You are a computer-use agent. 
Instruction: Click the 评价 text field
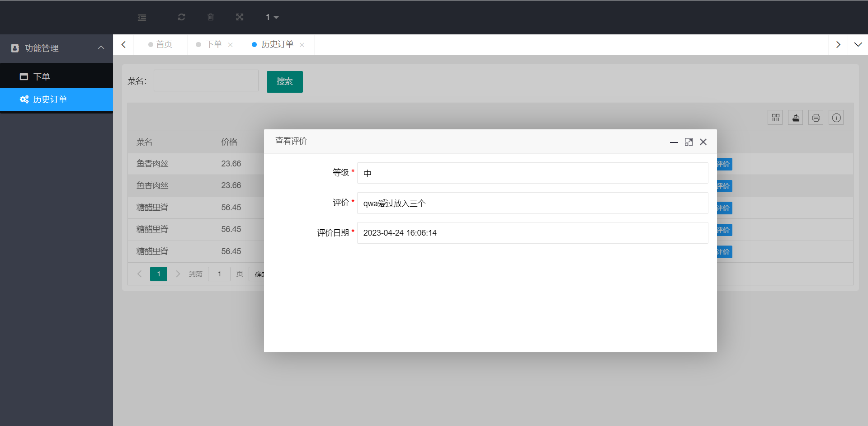(533, 203)
